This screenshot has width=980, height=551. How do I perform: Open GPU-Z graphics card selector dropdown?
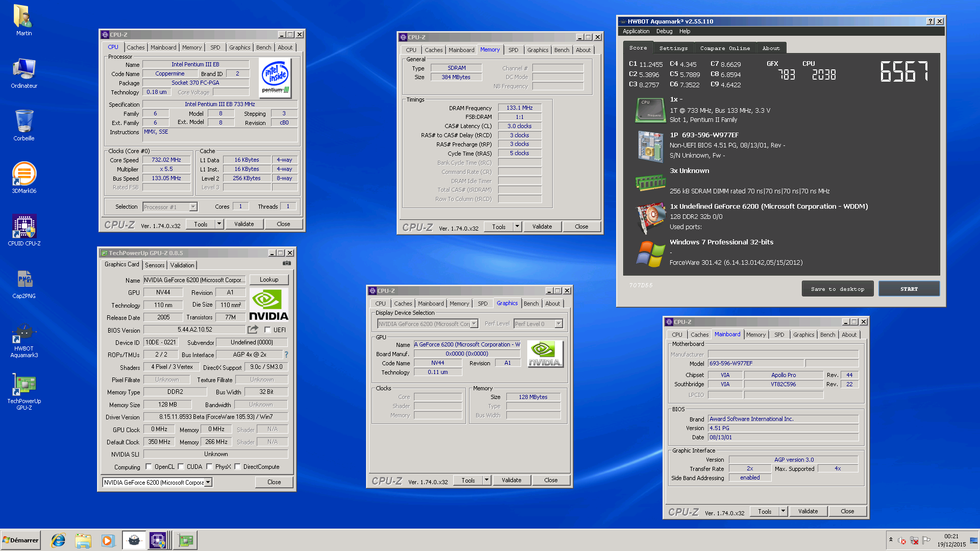click(208, 482)
